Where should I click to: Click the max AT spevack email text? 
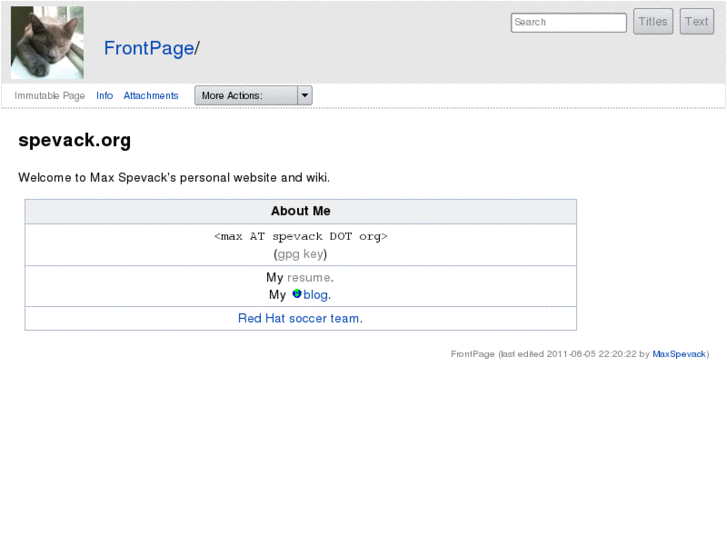[300, 237]
